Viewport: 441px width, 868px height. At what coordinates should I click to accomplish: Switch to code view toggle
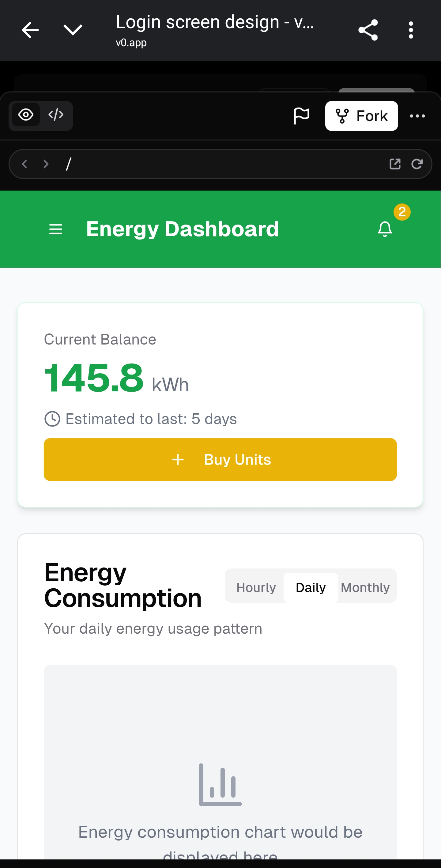point(56,115)
